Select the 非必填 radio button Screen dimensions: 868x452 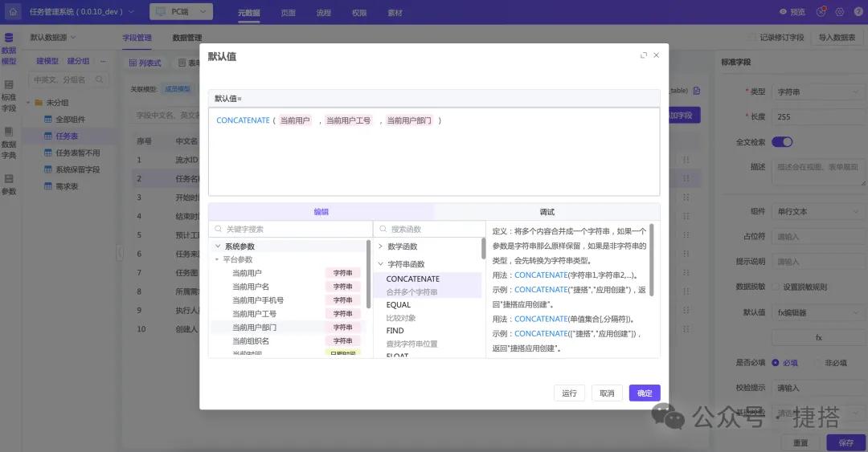817,363
